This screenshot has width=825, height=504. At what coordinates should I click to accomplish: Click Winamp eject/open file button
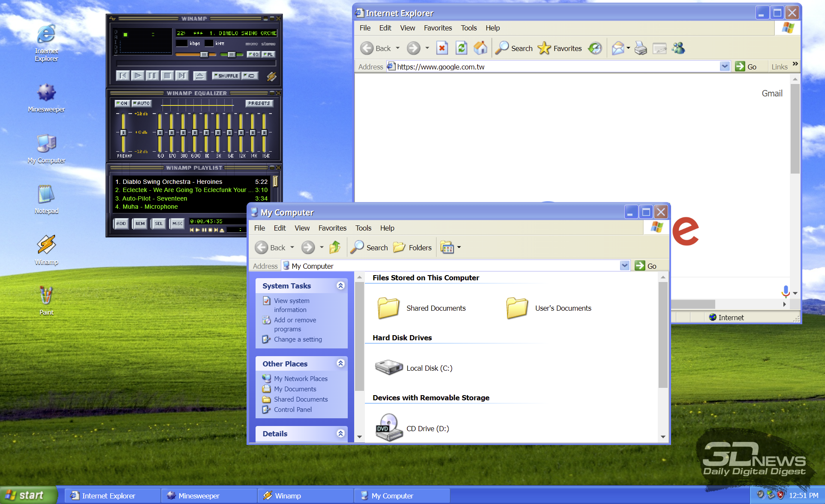tap(199, 76)
